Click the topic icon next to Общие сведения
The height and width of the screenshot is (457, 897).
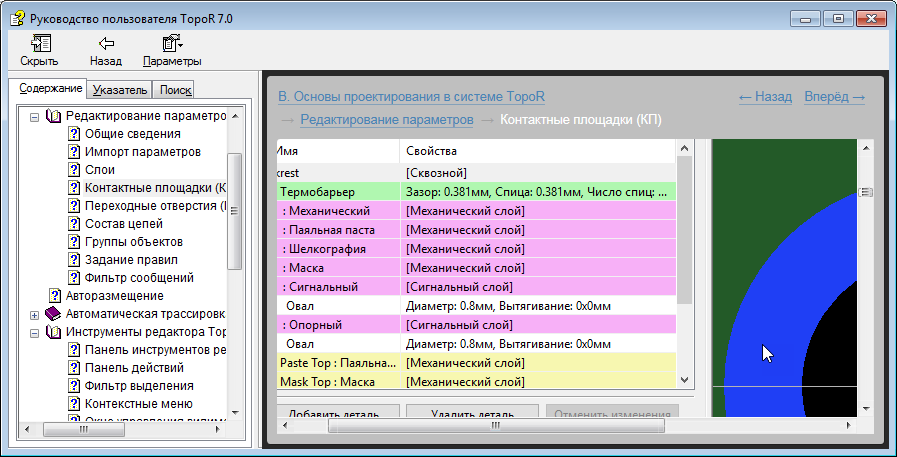coord(74,134)
